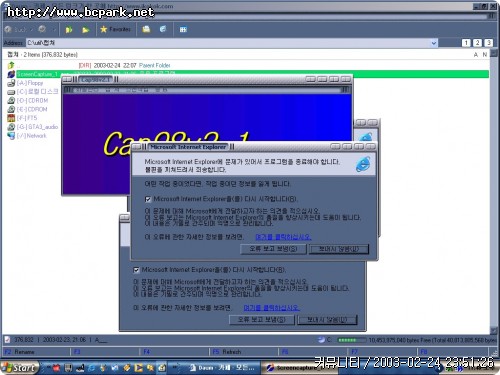Click the yellow play-arrow toolbar icon
This screenshot has height=375, width=500.
click(x=86, y=30)
